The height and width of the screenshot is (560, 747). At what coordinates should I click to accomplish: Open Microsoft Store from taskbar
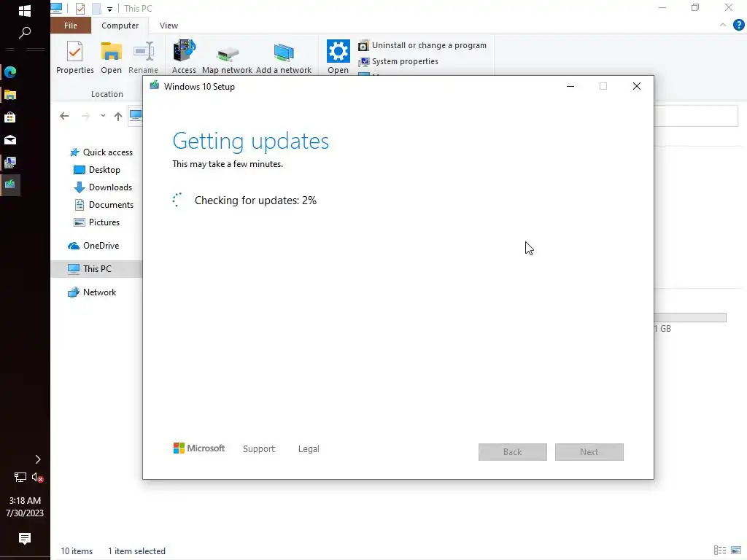(10, 117)
